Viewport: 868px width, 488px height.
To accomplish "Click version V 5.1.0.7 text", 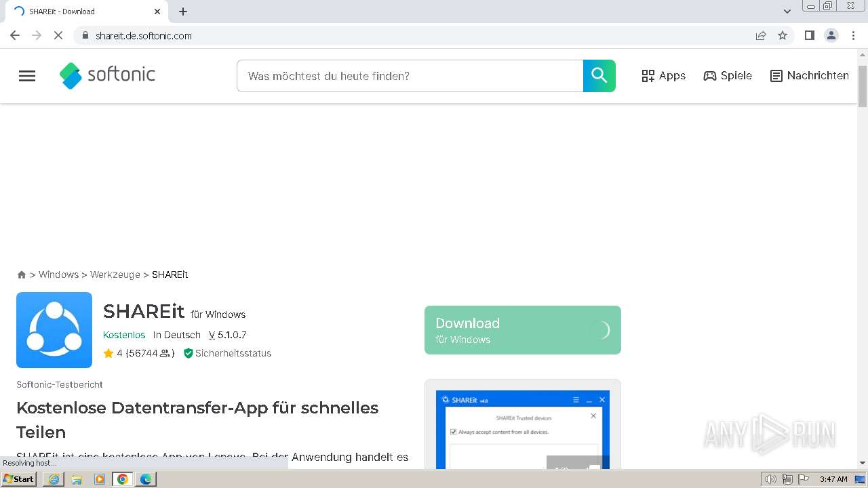I will 227,335.
